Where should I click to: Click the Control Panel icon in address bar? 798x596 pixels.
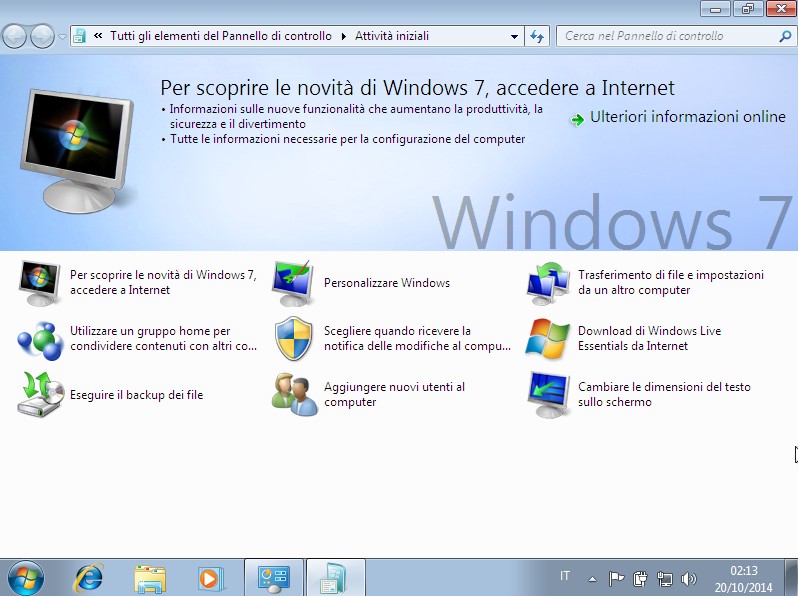click(79, 36)
